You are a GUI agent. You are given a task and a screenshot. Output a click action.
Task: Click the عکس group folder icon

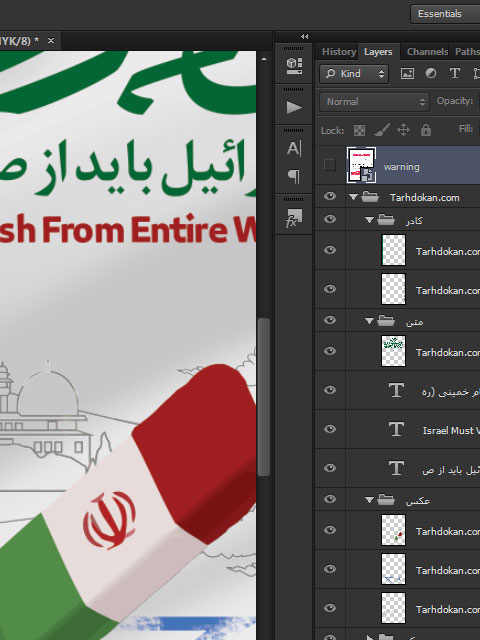tap(386, 500)
